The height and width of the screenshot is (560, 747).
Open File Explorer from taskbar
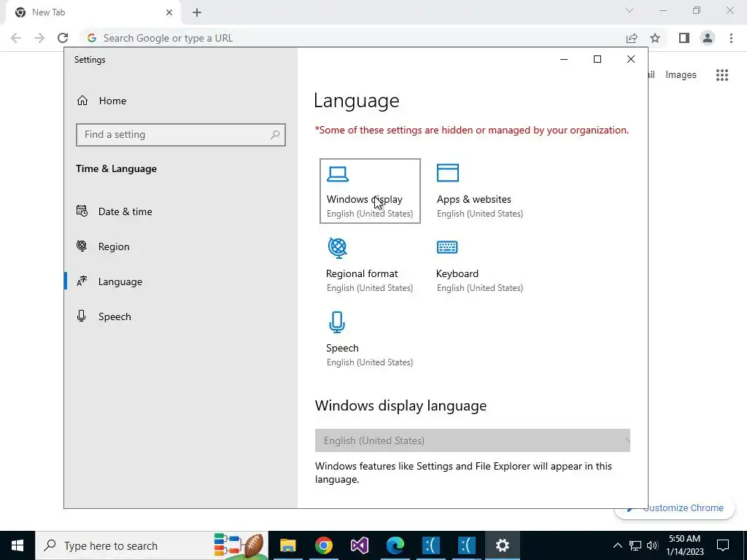(287, 545)
